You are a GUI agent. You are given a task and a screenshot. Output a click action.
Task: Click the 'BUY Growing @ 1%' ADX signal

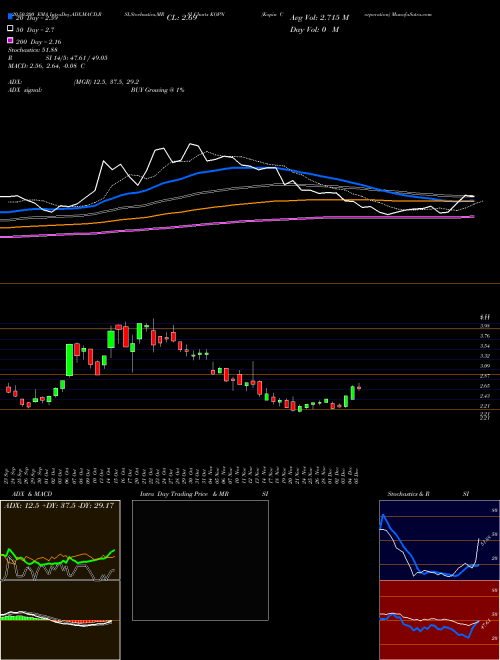pyautogui.click(x=157, y=90)
